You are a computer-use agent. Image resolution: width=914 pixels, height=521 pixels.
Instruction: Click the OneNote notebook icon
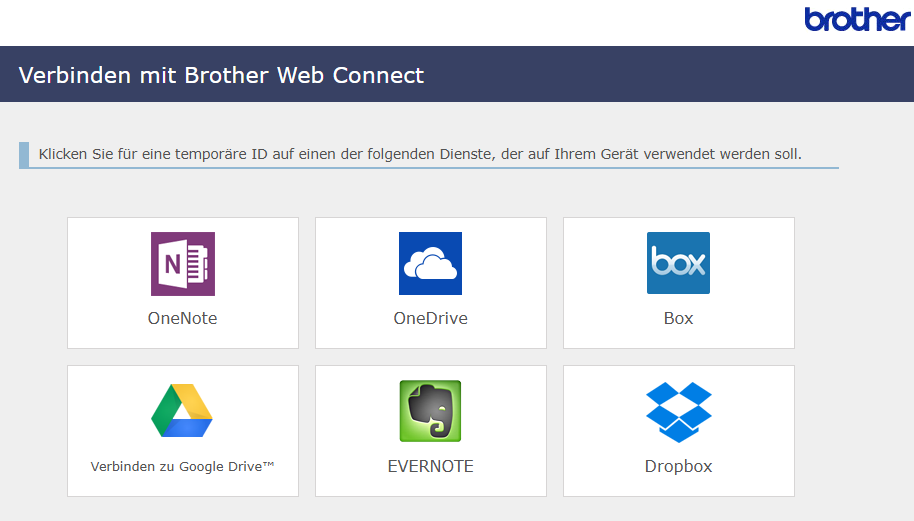click(183, 263)
